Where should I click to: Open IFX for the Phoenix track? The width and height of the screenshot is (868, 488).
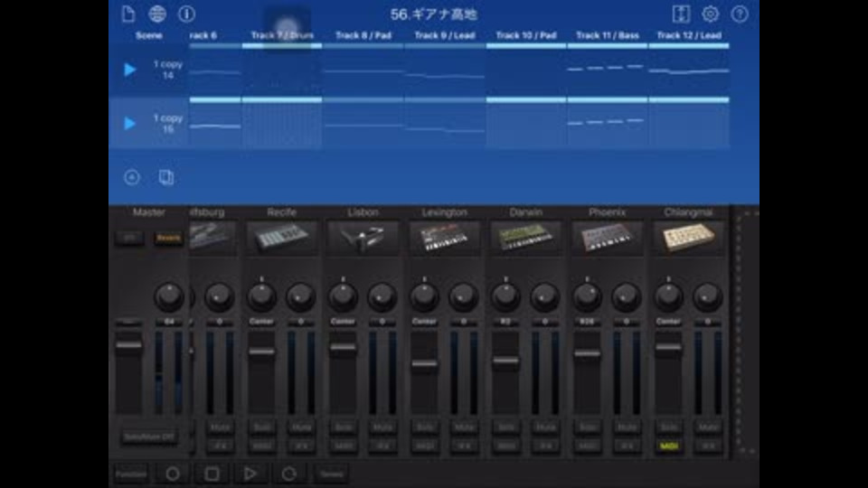pos(627,446)
